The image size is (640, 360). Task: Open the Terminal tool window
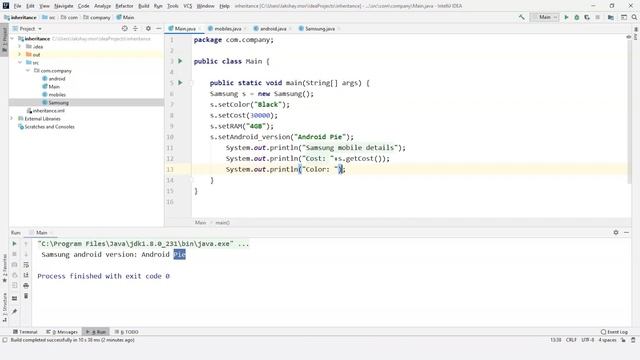point(25,332)
